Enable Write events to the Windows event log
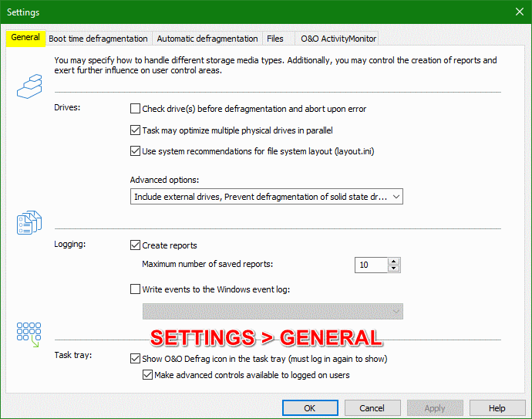532x419 pixels. point(135,289)
